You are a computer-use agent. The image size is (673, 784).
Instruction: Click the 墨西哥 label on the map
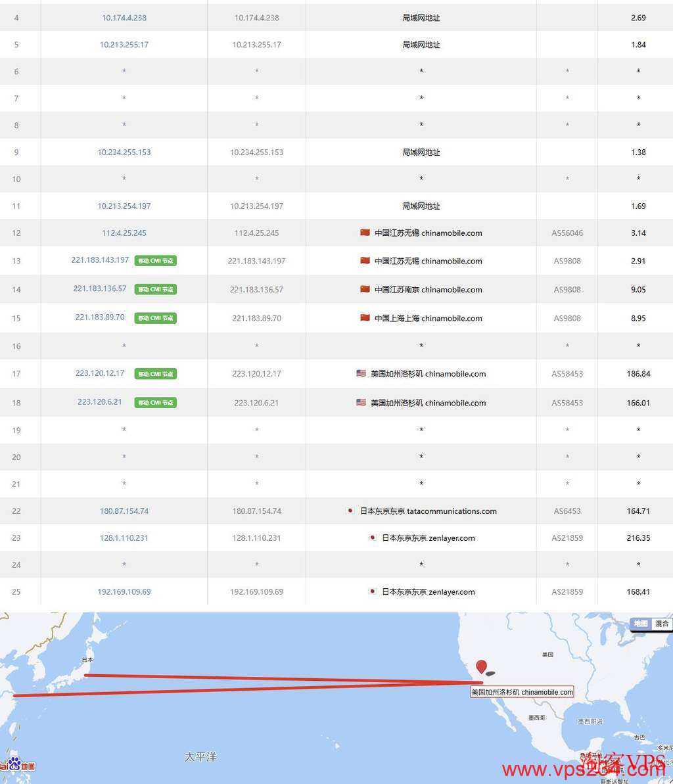(x=536, y=718)
